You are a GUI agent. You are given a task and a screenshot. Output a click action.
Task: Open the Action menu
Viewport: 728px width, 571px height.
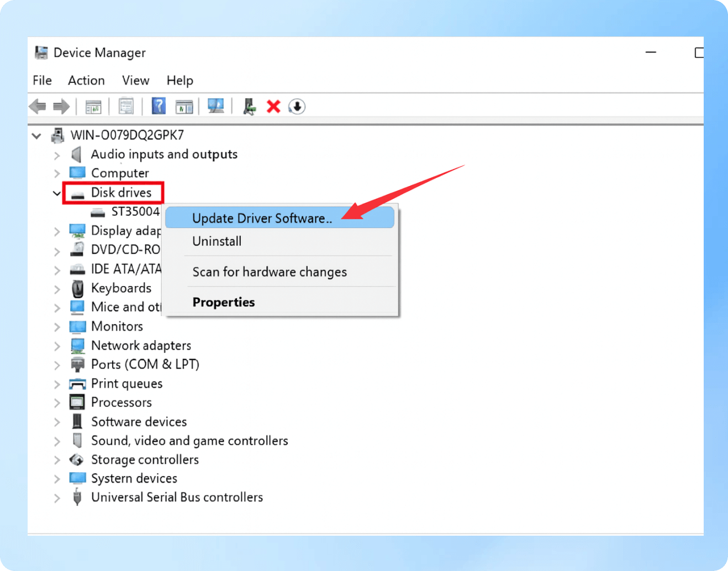(86, 81)
